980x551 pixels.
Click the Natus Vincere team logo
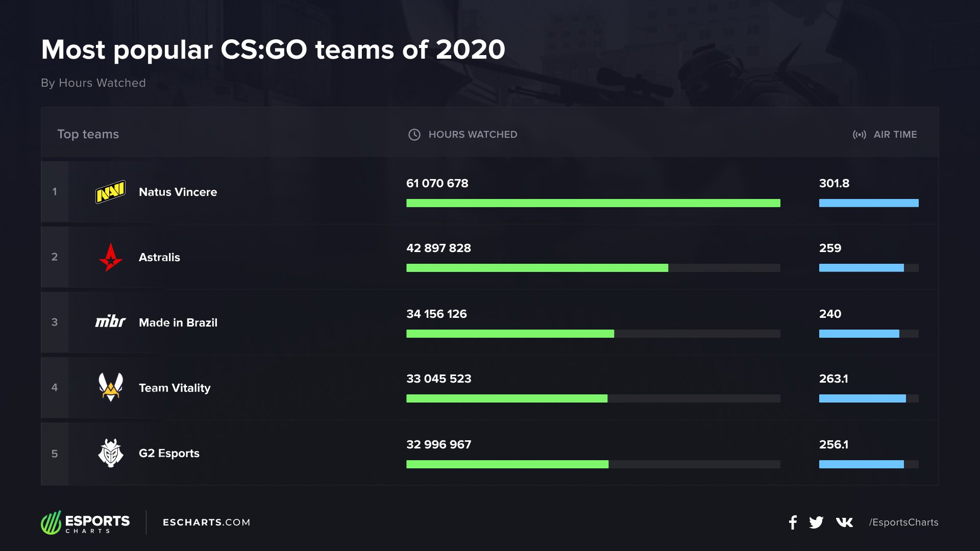(110, 192)
